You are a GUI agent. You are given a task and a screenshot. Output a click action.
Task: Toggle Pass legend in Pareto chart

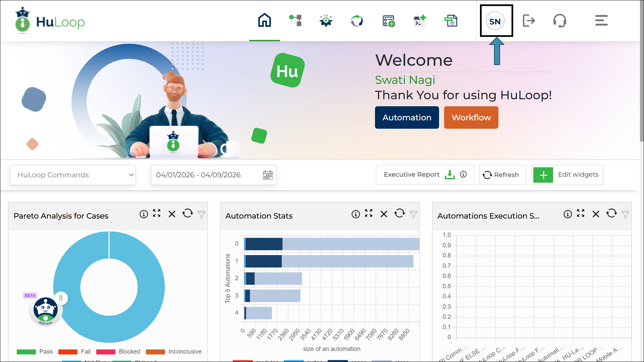35,352
